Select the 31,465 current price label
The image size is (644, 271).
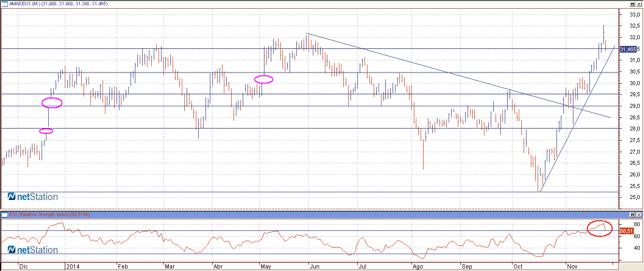pos(628,49)
